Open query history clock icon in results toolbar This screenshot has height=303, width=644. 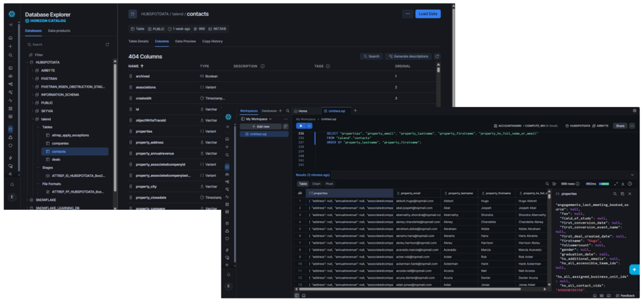(630, 184)
